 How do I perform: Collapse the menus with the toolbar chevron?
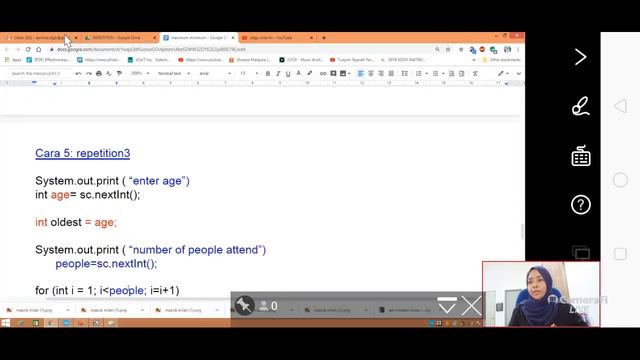tap(518, 73)
